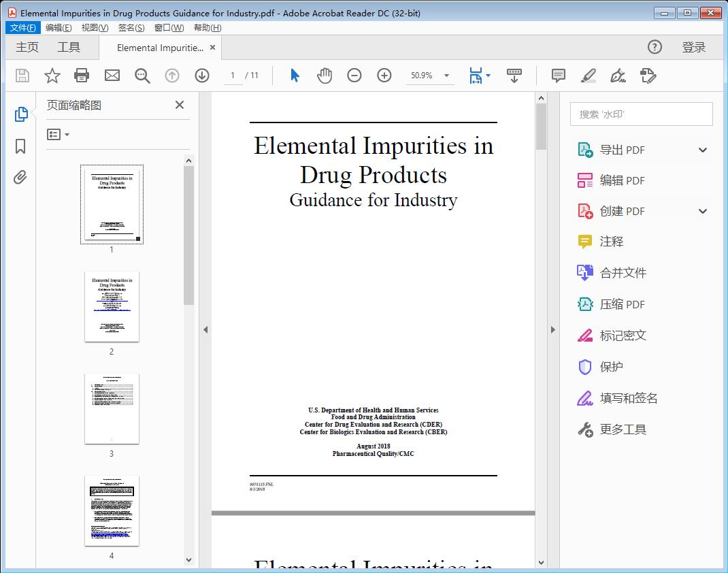
Task: Toggle the attachments paperclip panel
Action: pos(20,177)
